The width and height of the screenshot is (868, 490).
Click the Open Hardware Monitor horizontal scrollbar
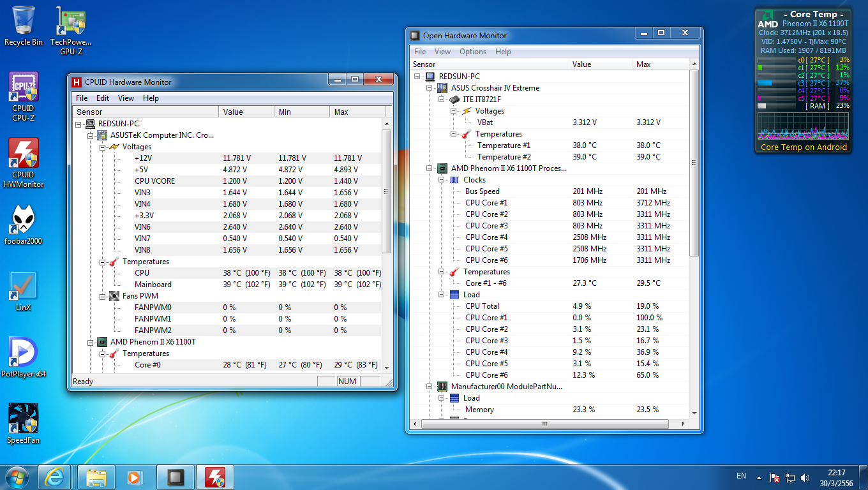544,424
